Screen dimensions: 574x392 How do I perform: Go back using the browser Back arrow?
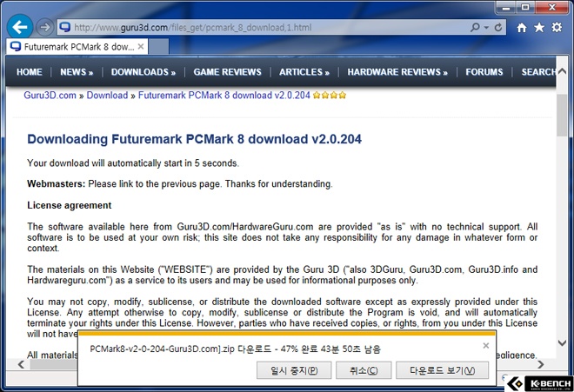point(20,27)
